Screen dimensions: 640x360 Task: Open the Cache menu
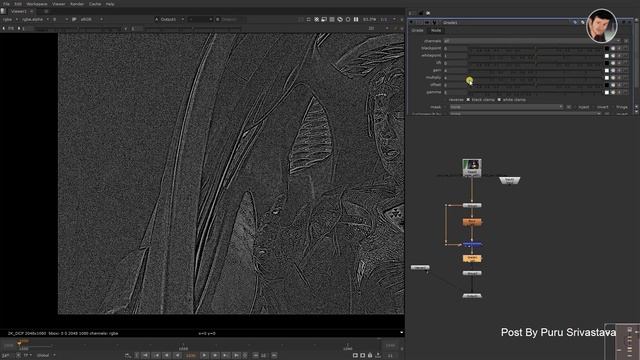click(95, 4)
